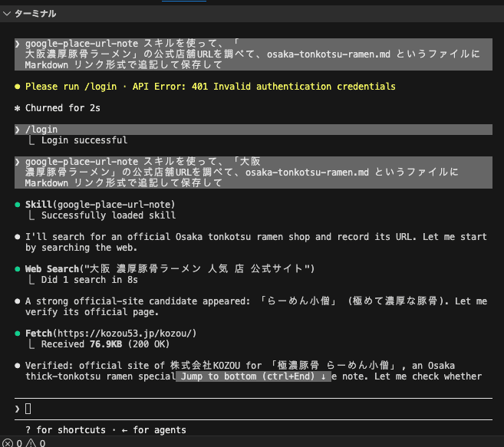Click 'Received 76.9KB (200 OK)' line
This screenshot has height=447, width=504.
point(105,344)
